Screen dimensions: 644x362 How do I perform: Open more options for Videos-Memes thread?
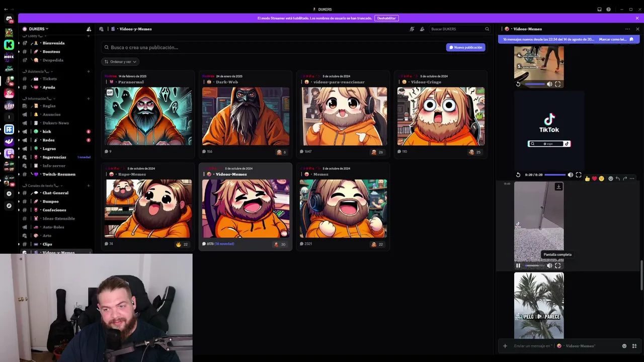[627, 29]
